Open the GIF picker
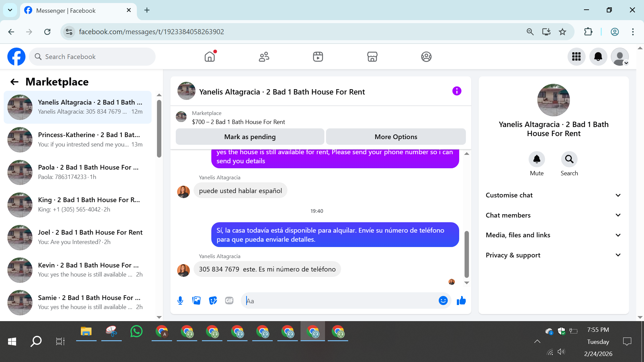 (229, 301)
